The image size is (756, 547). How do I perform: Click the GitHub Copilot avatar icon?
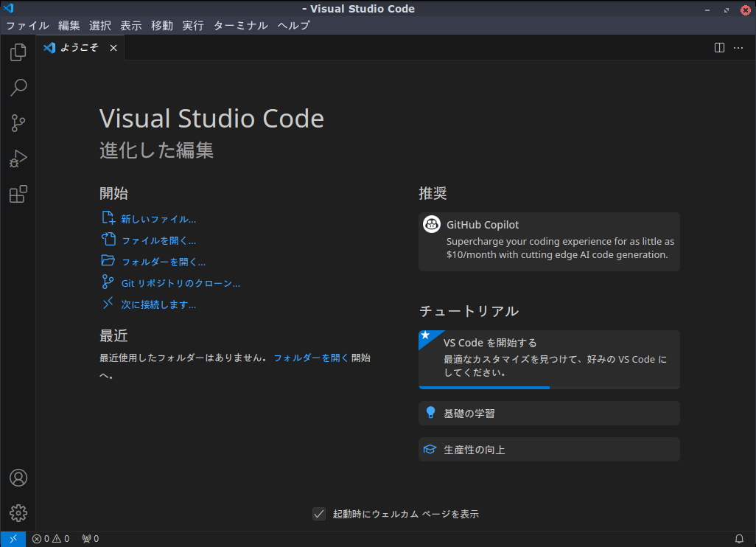pyautogui.click(x=432, y=224)
